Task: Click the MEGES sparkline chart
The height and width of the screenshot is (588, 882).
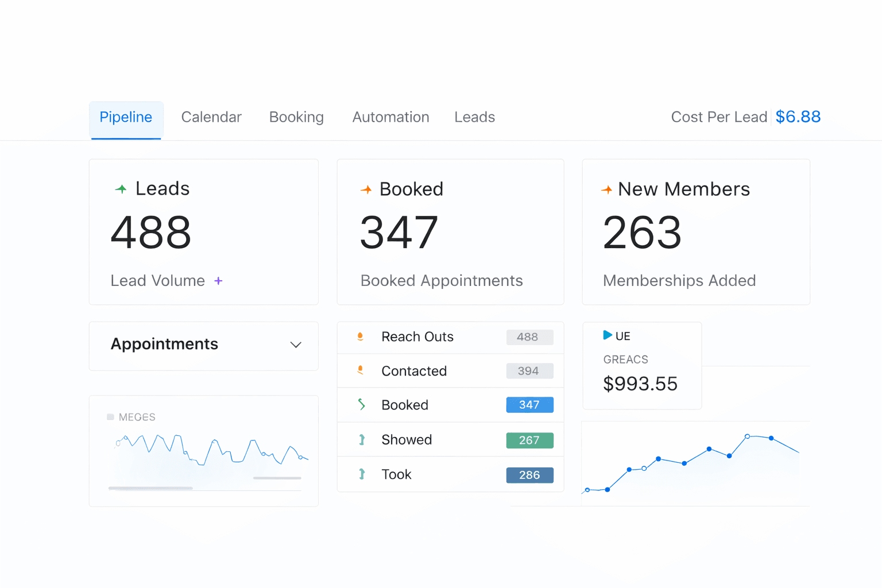Action: click(211, 450)
